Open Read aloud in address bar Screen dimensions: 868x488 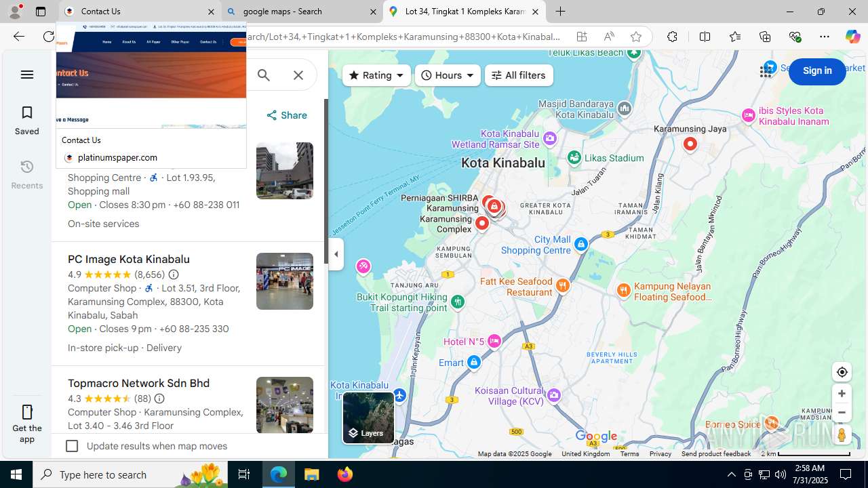click(x=609, y=37)
